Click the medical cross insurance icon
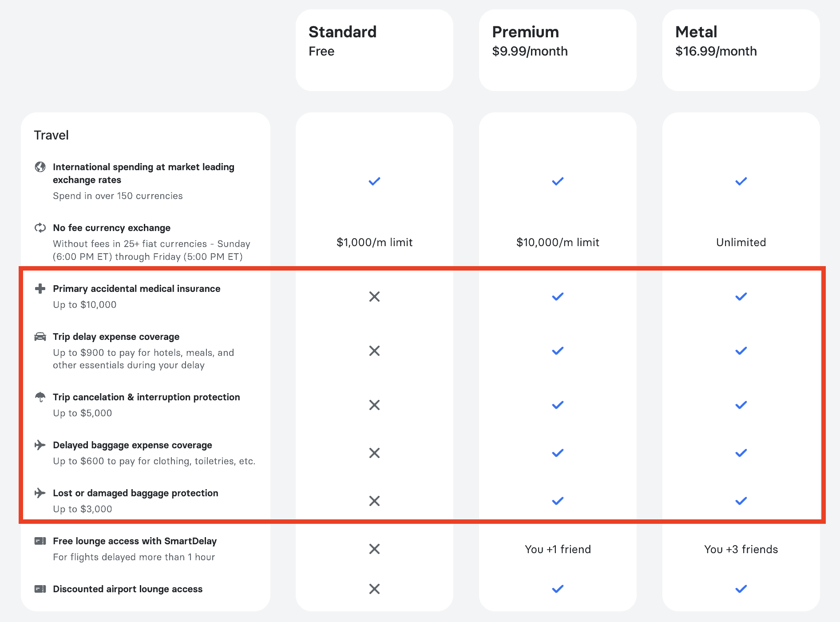 click(x=40, y=288)
